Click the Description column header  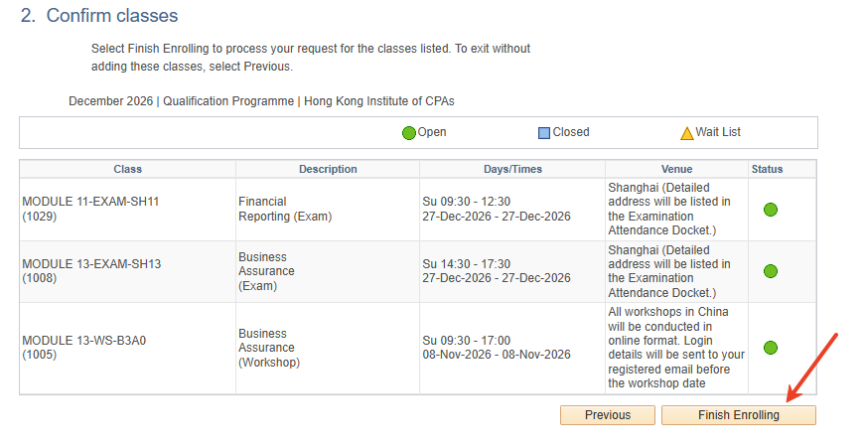(x=328, y=170)
